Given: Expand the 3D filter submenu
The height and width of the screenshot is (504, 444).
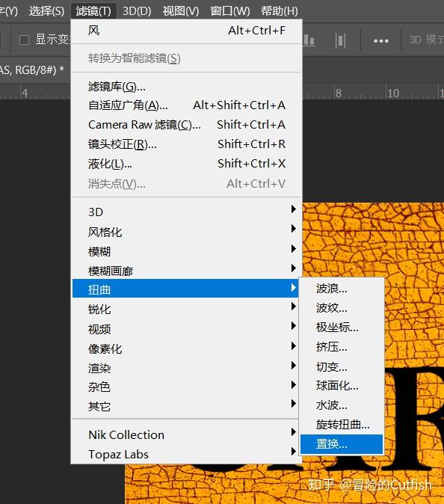Looking at the screenshot, I should [185, 212].
